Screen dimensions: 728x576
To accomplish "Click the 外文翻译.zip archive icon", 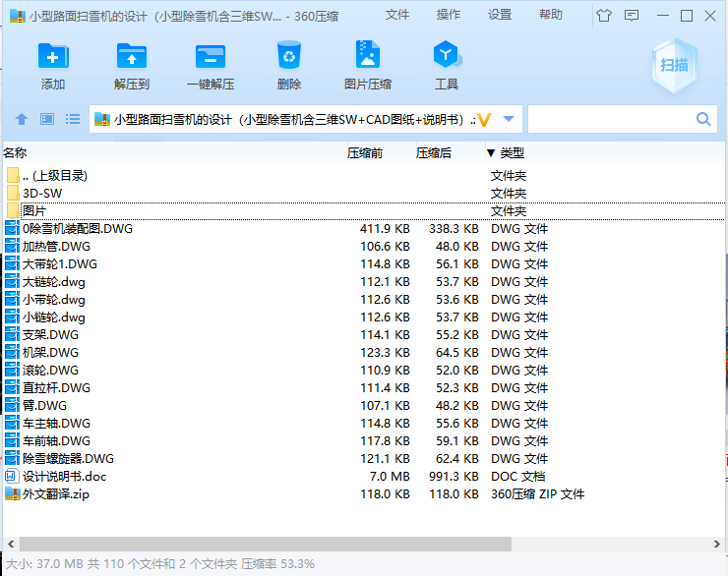I will (13, 493).
